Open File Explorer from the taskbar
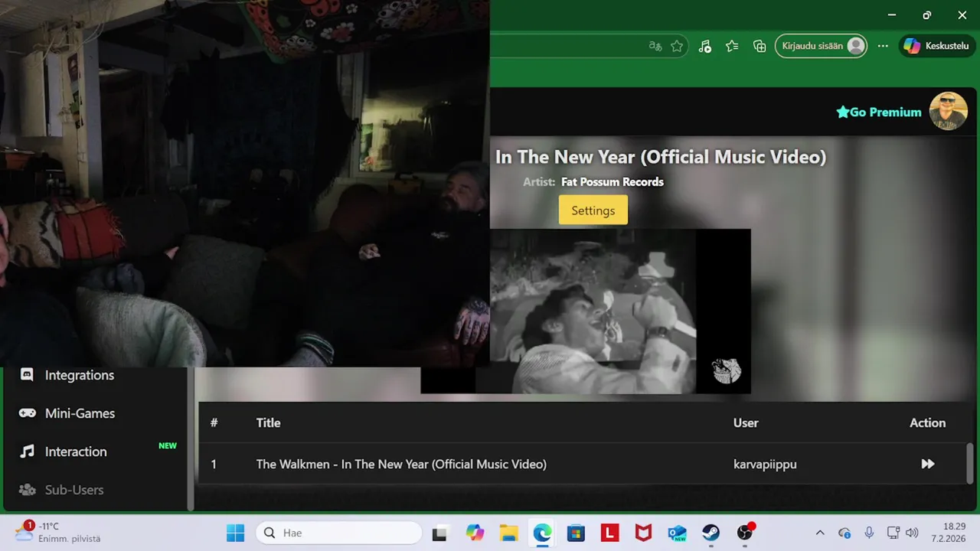The width and height of the screenshot is (980, 551). (x=508, y=533)
